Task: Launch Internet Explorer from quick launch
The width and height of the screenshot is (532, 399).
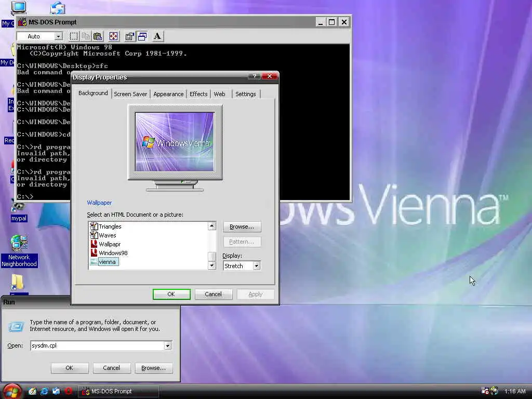Action: tap(44, 391)
